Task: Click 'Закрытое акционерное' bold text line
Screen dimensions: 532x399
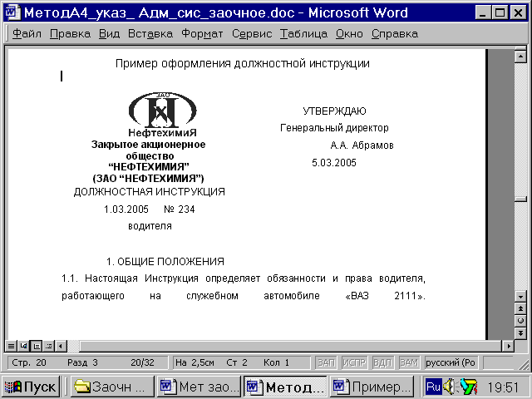Action: pyautogui.click(x=148, y=145)
